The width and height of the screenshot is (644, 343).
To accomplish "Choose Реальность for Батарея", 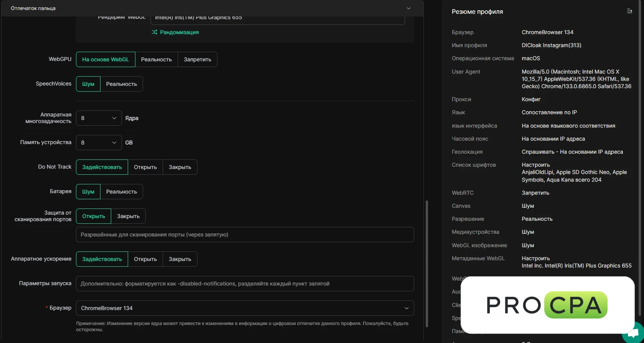I will tap(122, 192).
